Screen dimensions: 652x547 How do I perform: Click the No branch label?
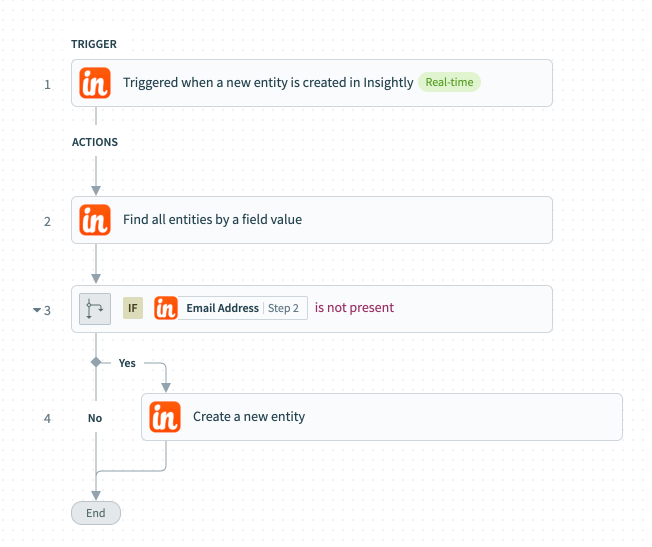[x=95, y=418]
